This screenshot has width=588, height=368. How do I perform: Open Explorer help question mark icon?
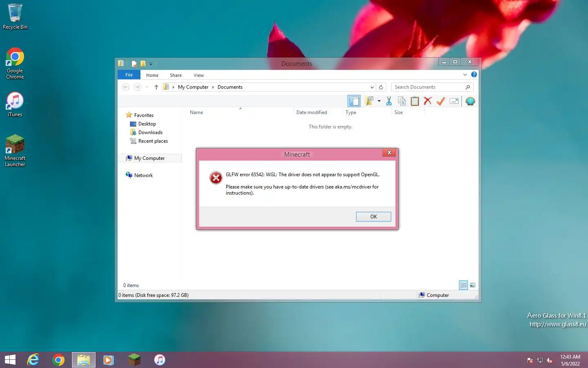click(474, 74)
